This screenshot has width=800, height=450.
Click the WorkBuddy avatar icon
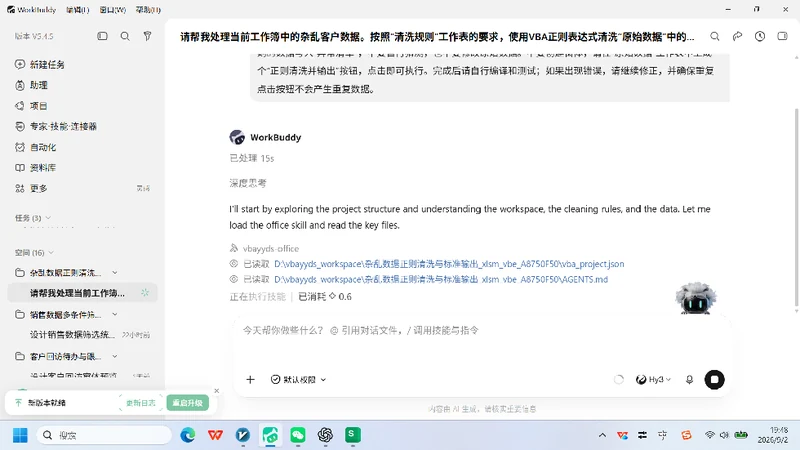(237, 137)
